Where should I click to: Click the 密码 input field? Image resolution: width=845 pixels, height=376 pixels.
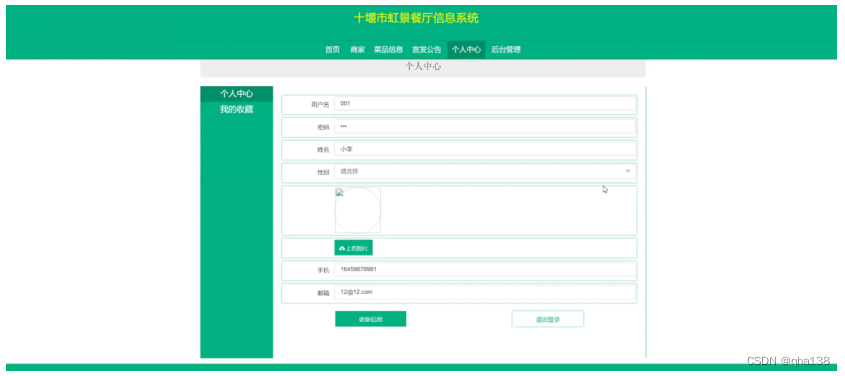point(485,127)
